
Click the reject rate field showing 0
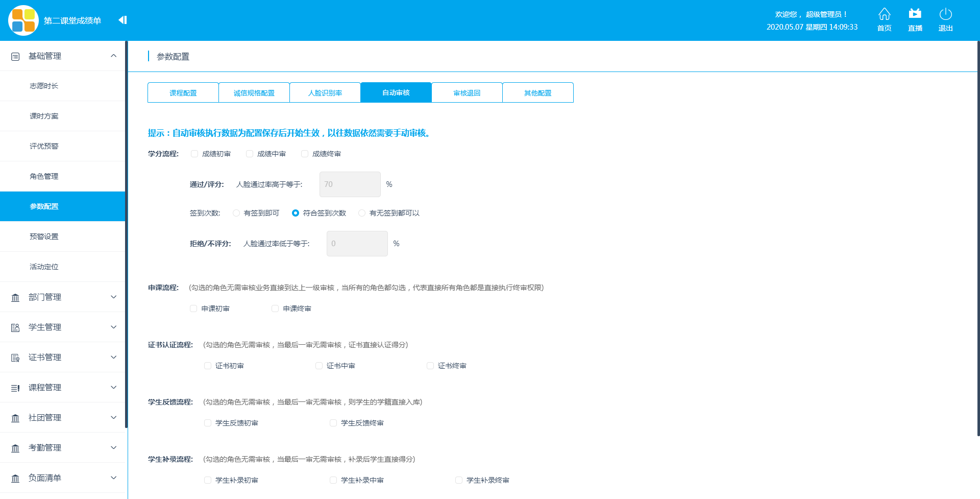click(x=357, y=244)
